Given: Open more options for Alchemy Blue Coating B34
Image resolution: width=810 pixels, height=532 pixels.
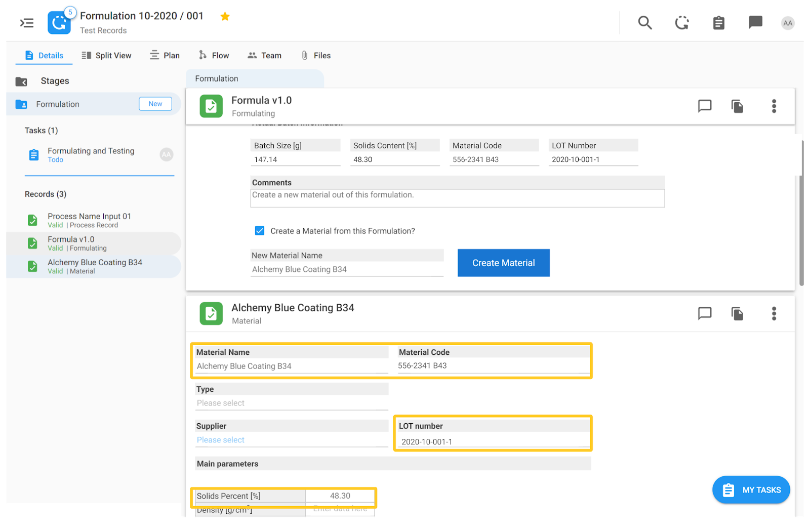Looking at the screenshot, I should click(x=774, y=313).
